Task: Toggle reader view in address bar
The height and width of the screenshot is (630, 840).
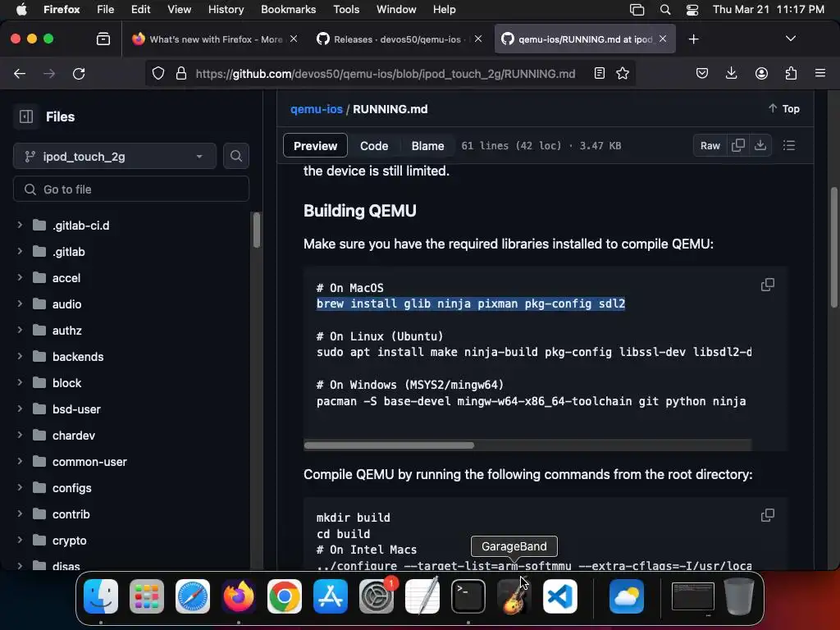Action: pos(600,73)
